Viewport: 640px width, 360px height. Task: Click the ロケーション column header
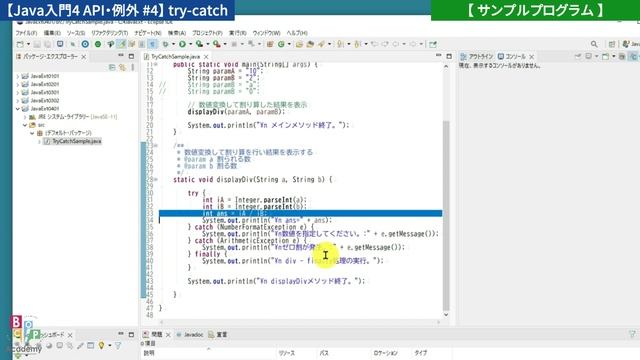tap(385, 353)
